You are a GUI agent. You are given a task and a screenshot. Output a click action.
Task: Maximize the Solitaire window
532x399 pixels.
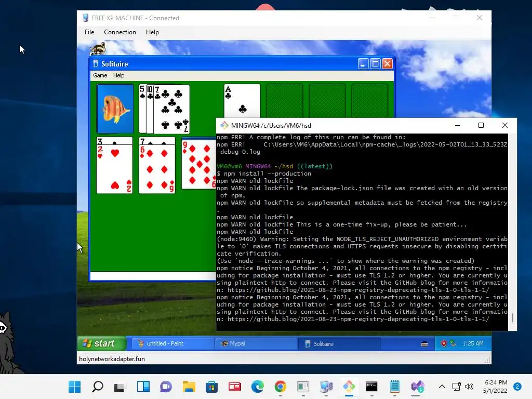click(375, 64)
